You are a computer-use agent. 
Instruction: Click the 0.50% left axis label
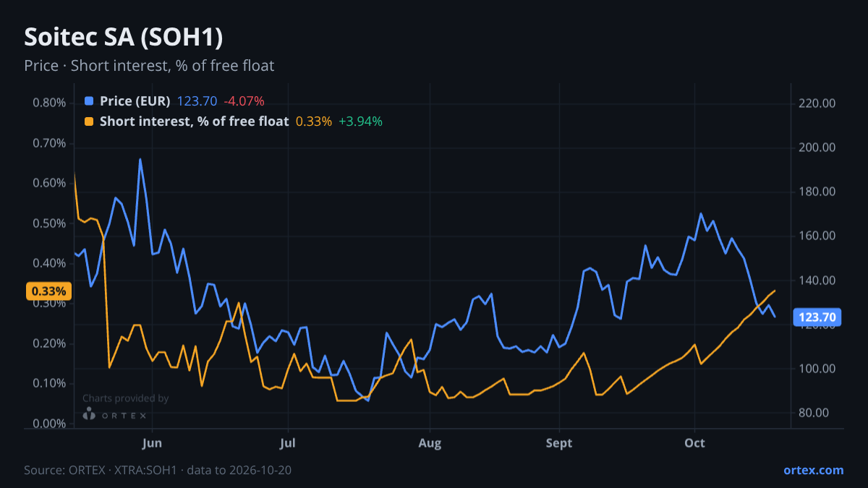click(49, 223)
